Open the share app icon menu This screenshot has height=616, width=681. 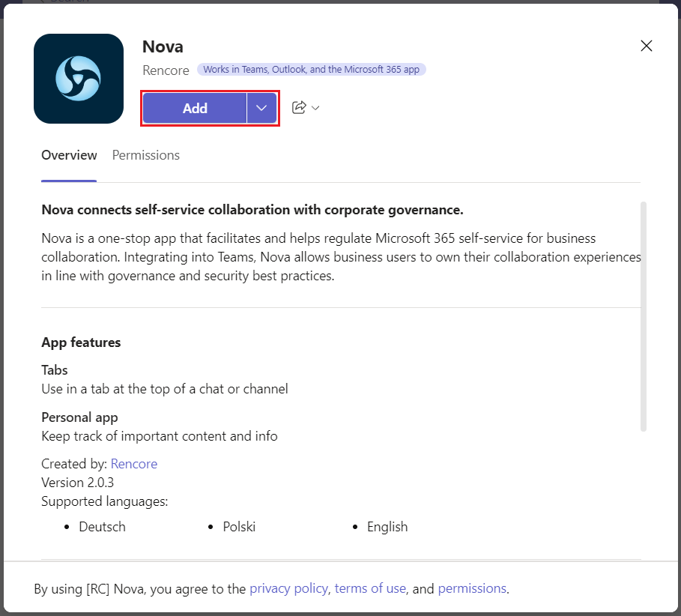point(299,107)
